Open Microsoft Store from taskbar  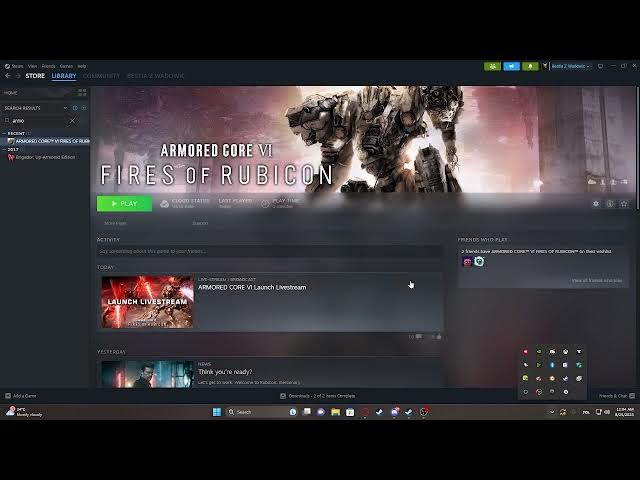350,412
